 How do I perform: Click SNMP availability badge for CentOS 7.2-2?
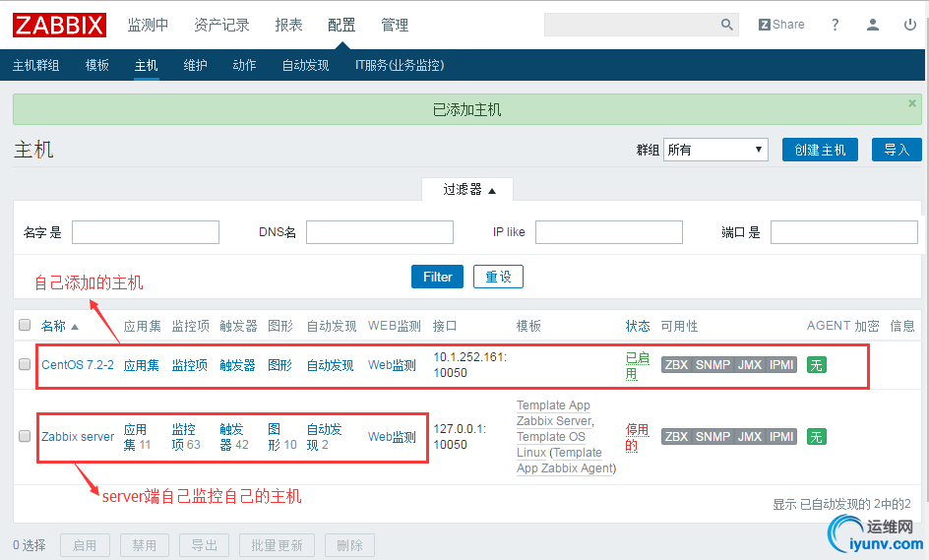click(x=712, y=365)
